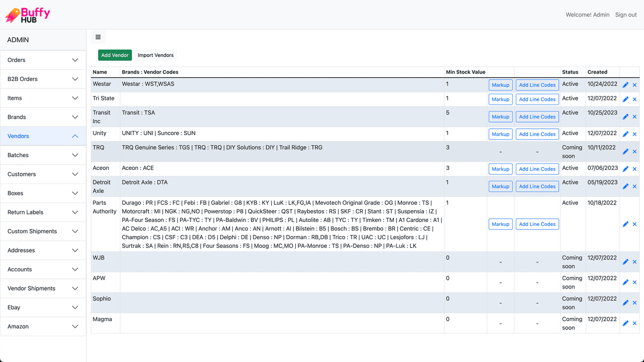The height and width of the screenshot is (362, 644).
Task: Toggle the hamburger sidebar menu icon
Action: pos(98,37)
